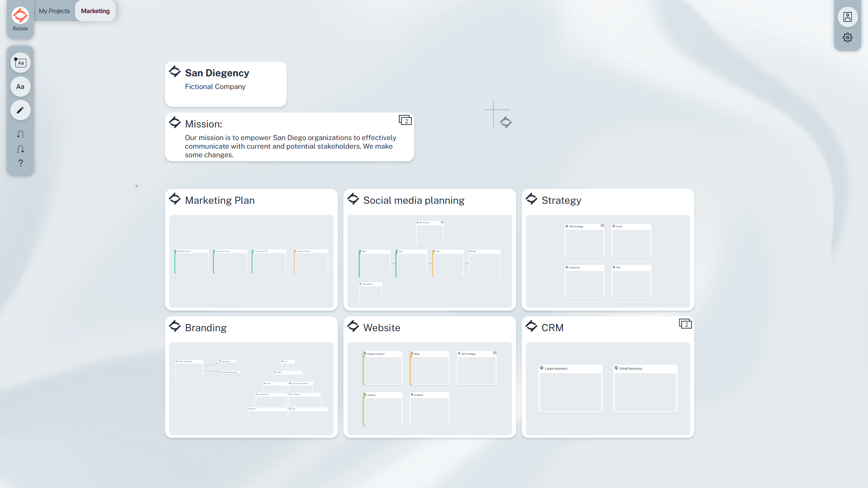
Task: Open the Marketing Plan board thumbnail
Action: tap(251, 261)
